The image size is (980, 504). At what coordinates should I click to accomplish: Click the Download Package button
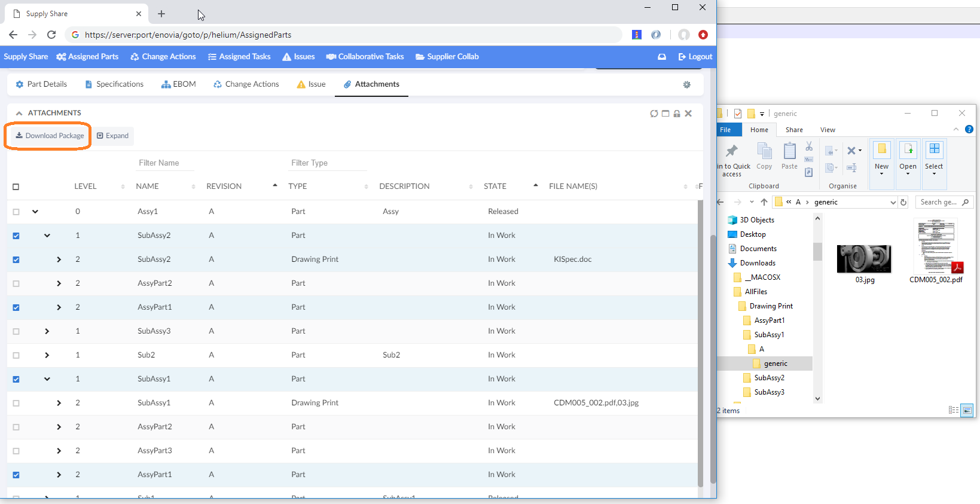tap(50, 136)
